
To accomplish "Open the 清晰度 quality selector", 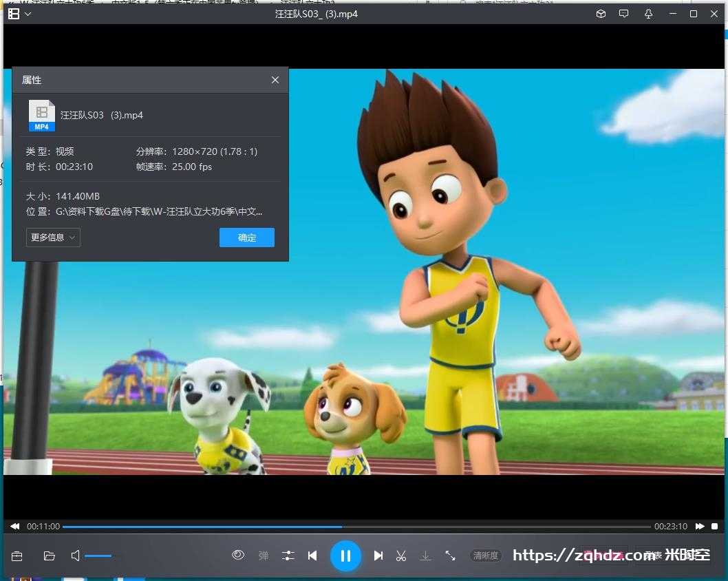I will 486,556.
